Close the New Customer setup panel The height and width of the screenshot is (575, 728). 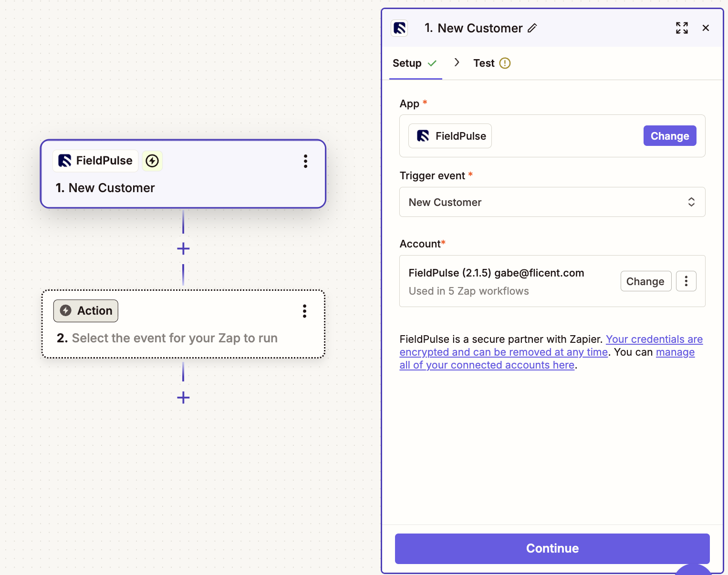tap(706, 28)
